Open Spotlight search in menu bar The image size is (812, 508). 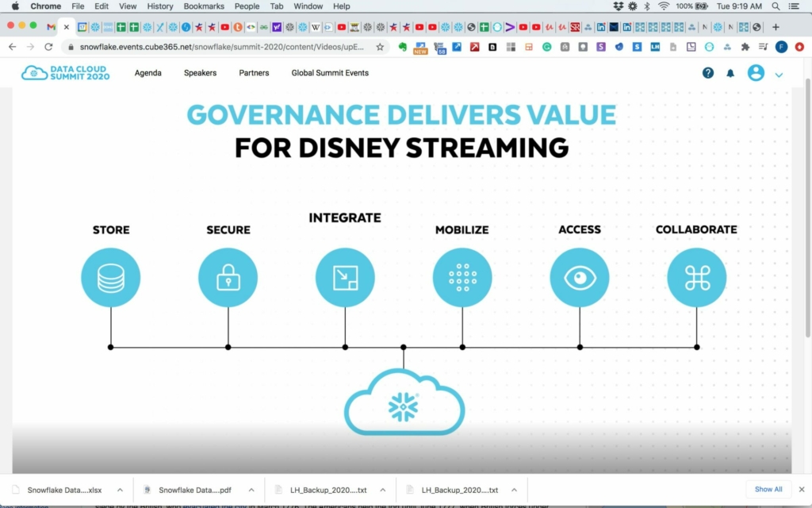coord(776,6)
